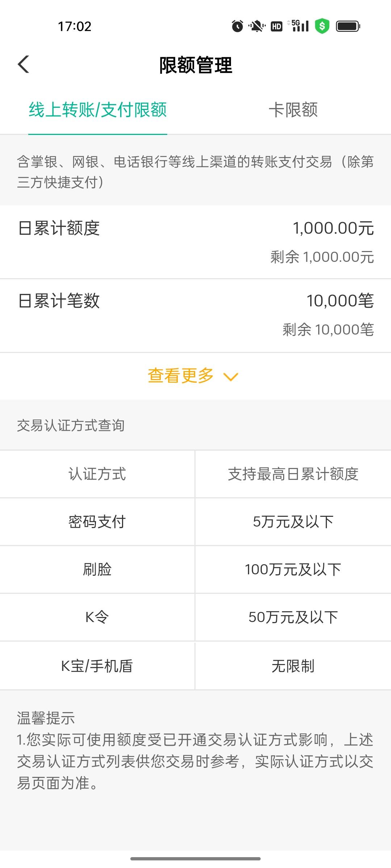Viewport: 391px width, 868px height.
Task: Tap the bottom home gesture bar
Action: 195,858
